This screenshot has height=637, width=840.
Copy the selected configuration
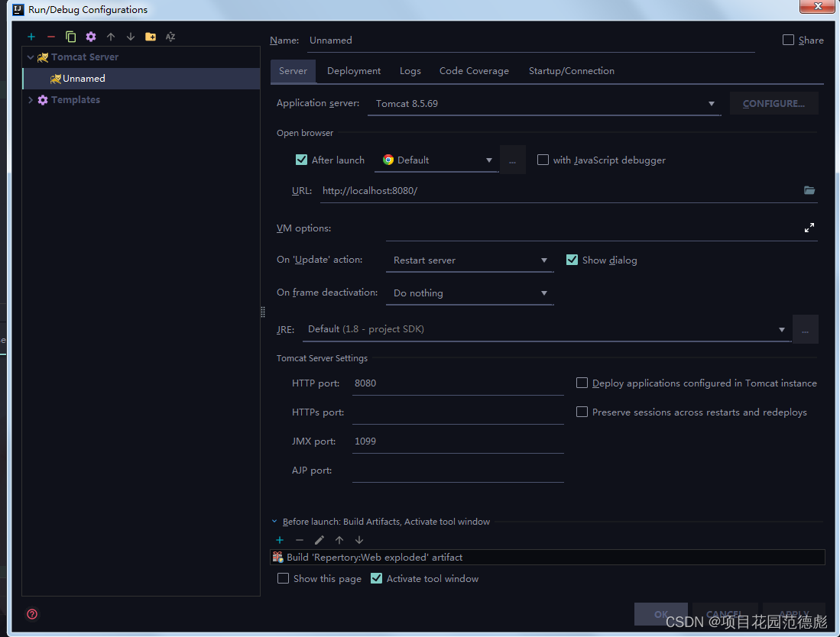click(71, 37)
